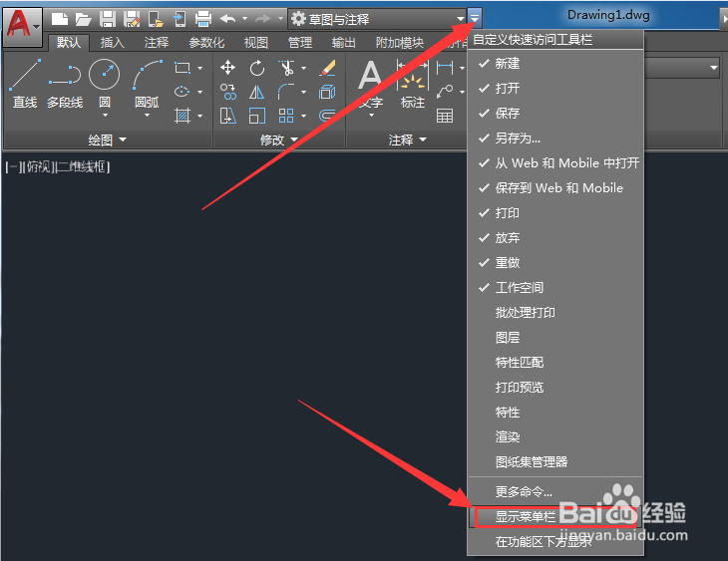Select the 标注 dimension tool

coord(412,84)
